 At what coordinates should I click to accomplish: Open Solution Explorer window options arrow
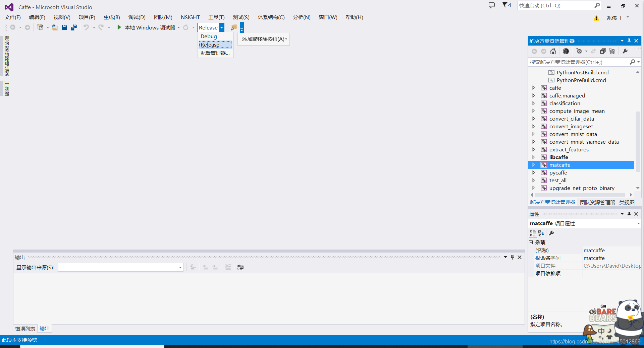pyautogui.click(x=622, y=41)
